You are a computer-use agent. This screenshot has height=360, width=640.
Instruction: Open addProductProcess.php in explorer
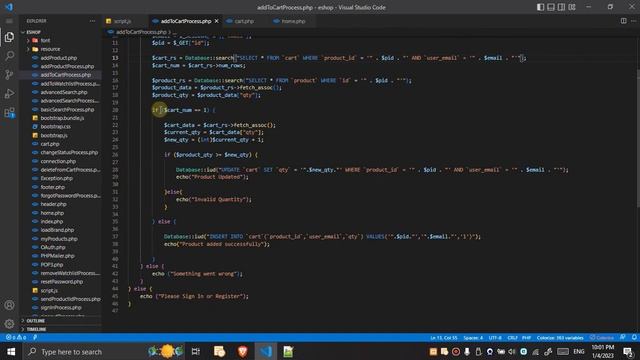[67, 66]
